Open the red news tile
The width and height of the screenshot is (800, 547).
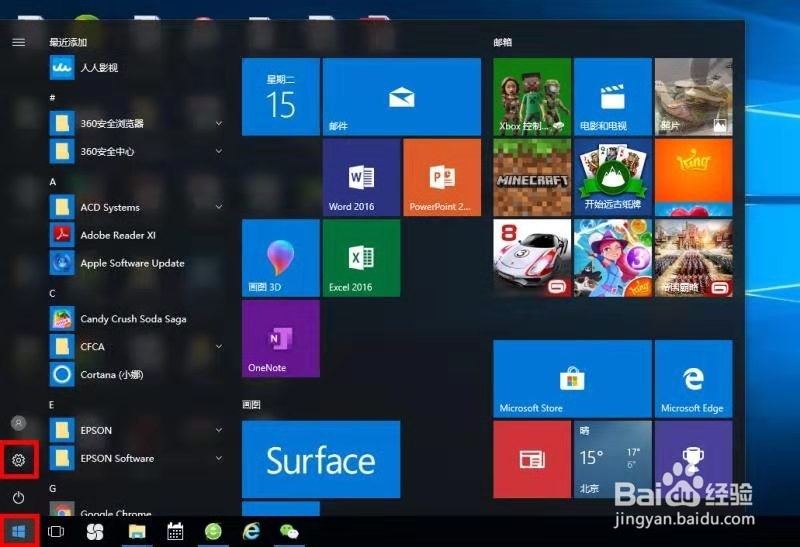point(532,459)
